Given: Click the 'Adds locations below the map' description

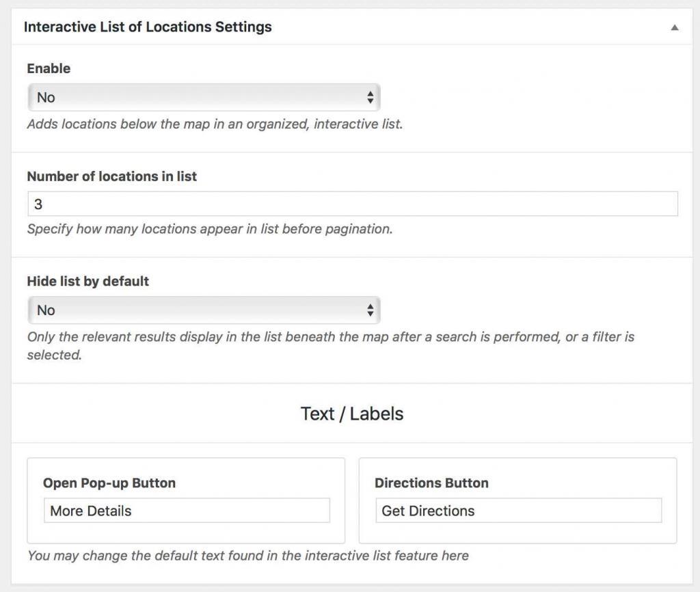Looking at the screenshot, I should tap(215, 125).
